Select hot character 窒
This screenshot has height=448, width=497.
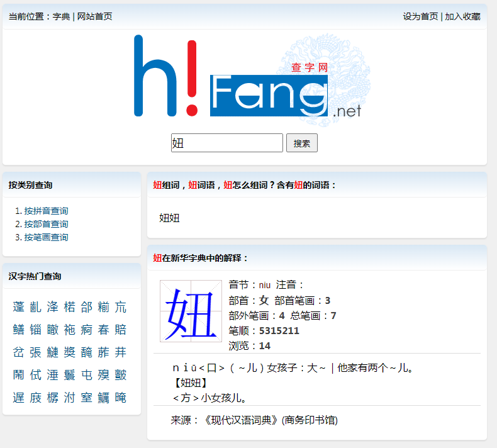(x=87, y=398)
